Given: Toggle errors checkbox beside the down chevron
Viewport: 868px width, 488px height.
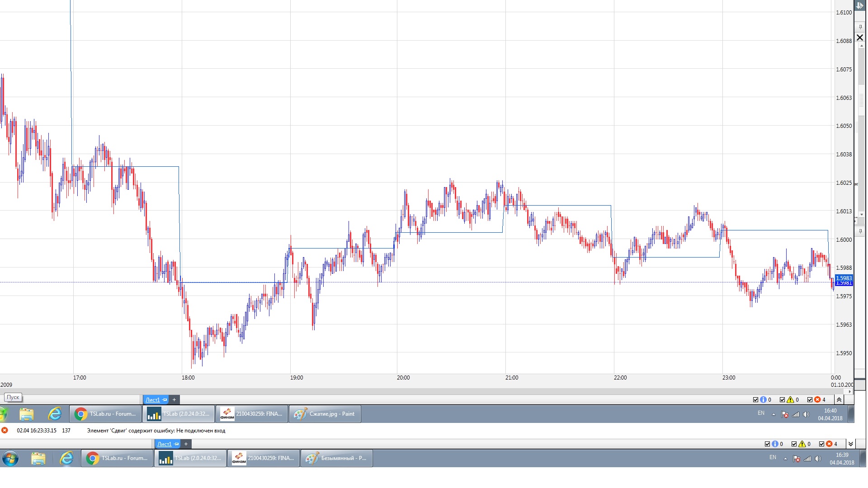Looking at the screenshot, I should tap(821, 444).
